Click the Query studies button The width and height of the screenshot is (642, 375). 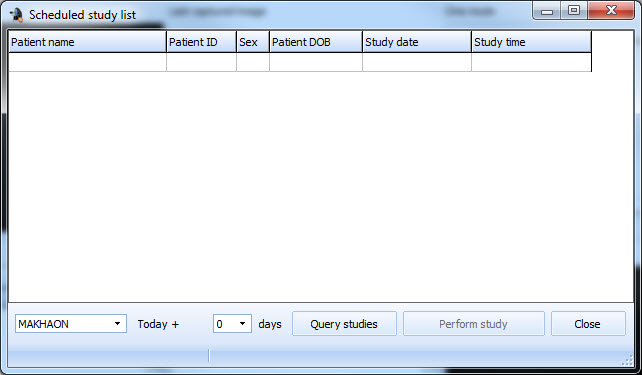pos(344,324)
